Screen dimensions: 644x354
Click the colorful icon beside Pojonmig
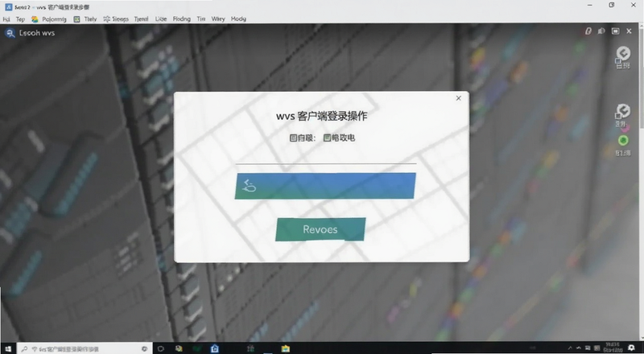(x=35, y=19)
